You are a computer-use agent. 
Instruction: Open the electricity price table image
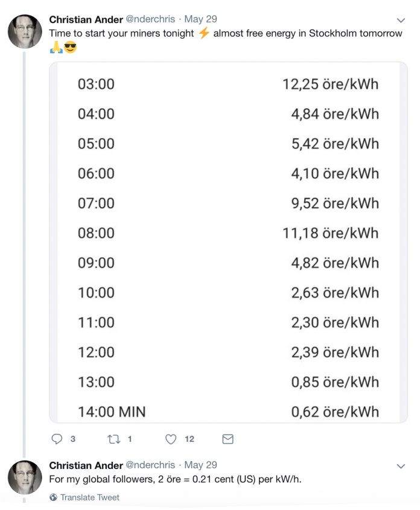(x=228, y=241)
